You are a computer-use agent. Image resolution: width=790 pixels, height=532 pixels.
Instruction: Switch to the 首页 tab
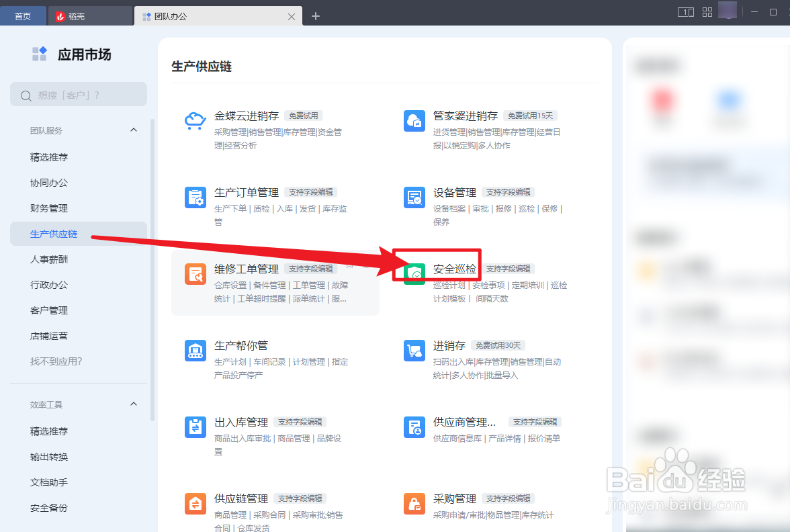[24, 15]
